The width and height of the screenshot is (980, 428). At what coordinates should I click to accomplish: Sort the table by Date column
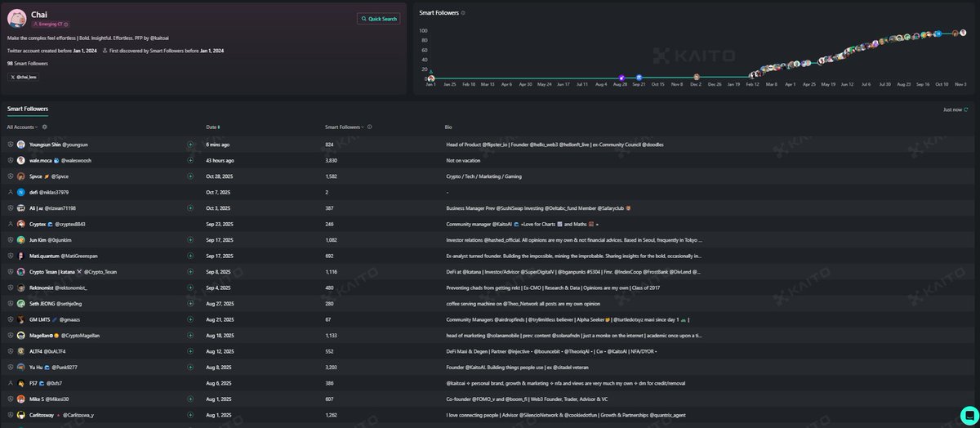click(x=213, y=127)
